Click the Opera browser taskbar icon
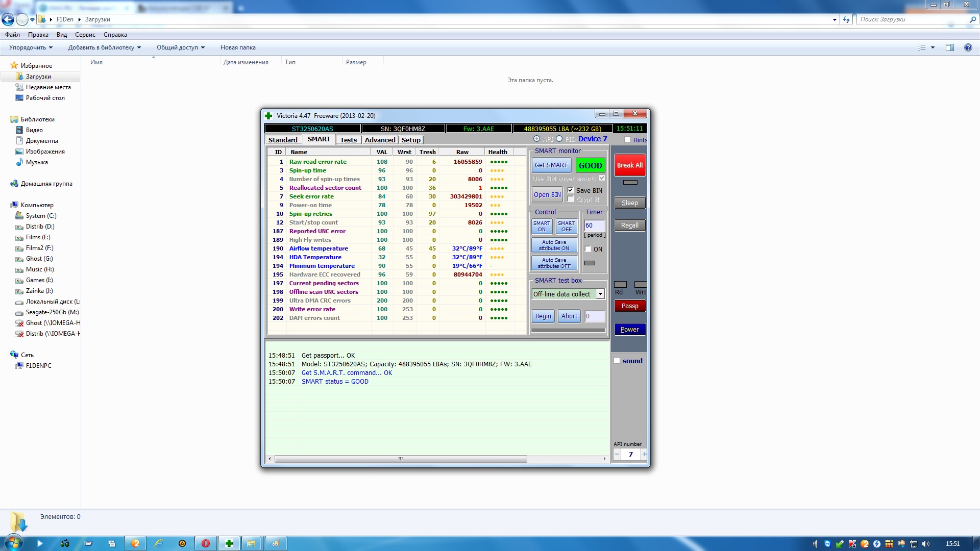This screenshot has width=980, height=551. click(x=206, y=543)
